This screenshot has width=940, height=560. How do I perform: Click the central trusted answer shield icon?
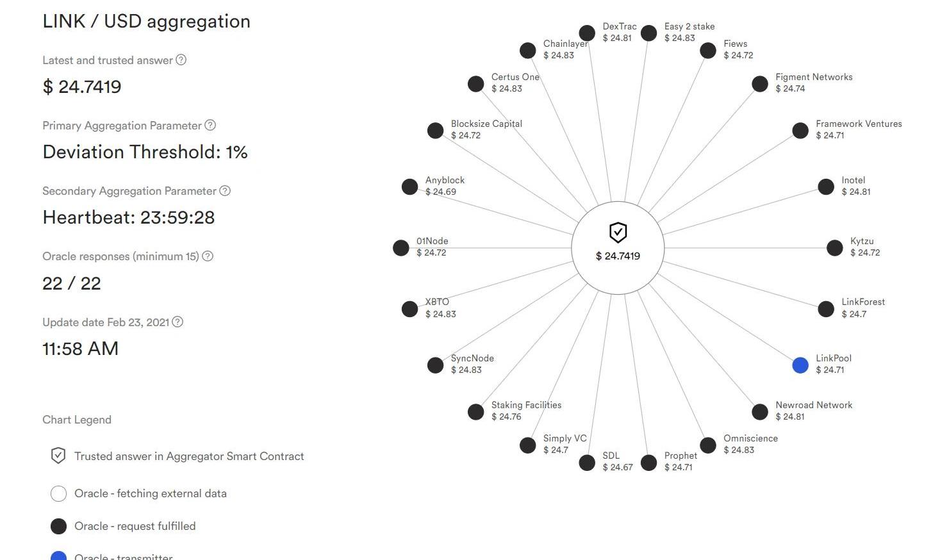tap(618, 233)
